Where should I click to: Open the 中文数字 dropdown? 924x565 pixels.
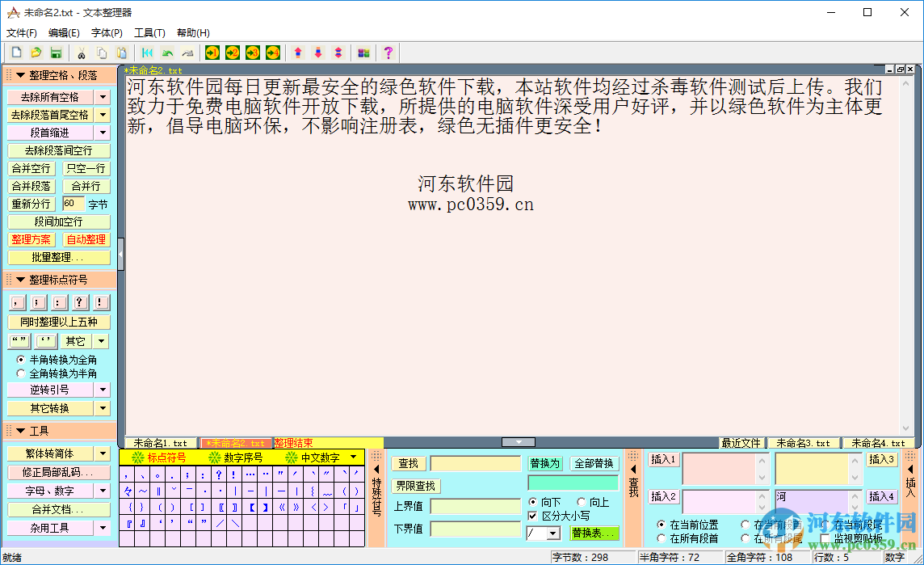click(354, 458)
